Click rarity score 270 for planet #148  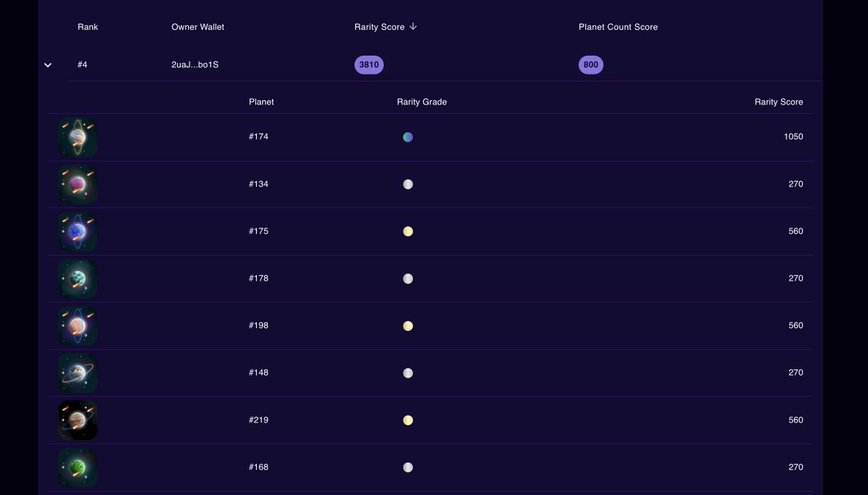pos(796,373)
